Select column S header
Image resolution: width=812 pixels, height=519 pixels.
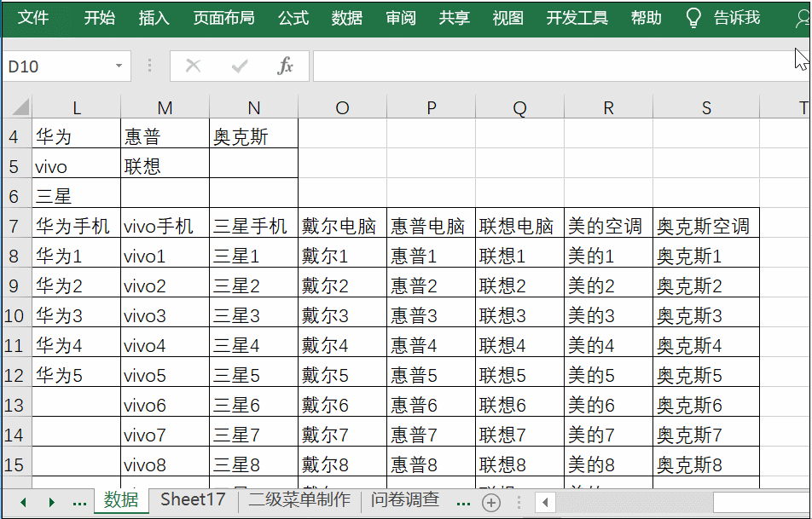pyautogui.click(x=706, y=107)
